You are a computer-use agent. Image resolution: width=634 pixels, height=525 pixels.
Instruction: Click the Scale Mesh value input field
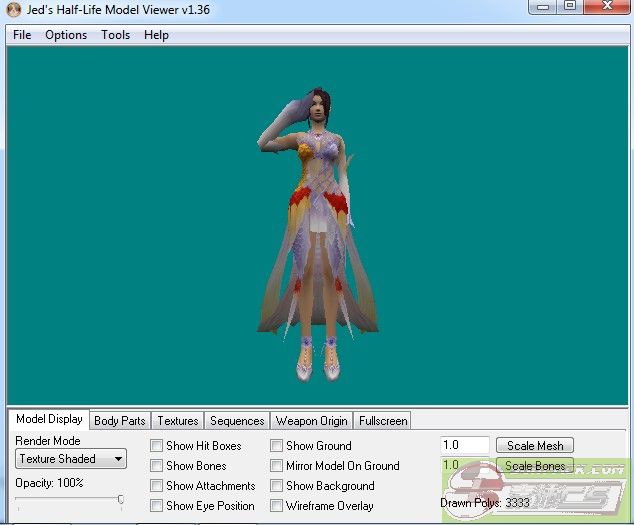[465, 446]
